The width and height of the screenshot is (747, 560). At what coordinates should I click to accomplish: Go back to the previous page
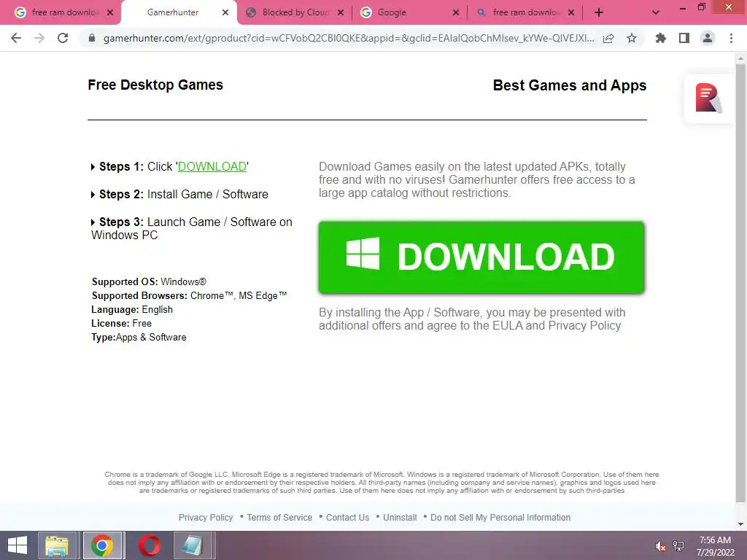[16, 38]
